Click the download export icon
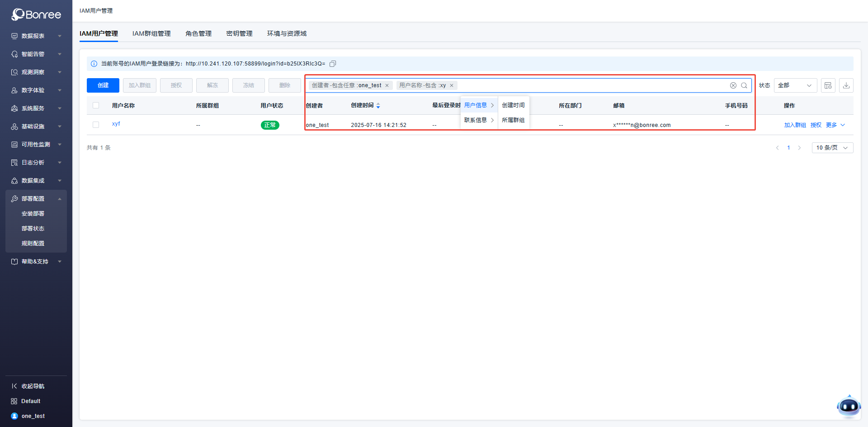The height and width of the screenshot is (427, 868). click(846, 85)
